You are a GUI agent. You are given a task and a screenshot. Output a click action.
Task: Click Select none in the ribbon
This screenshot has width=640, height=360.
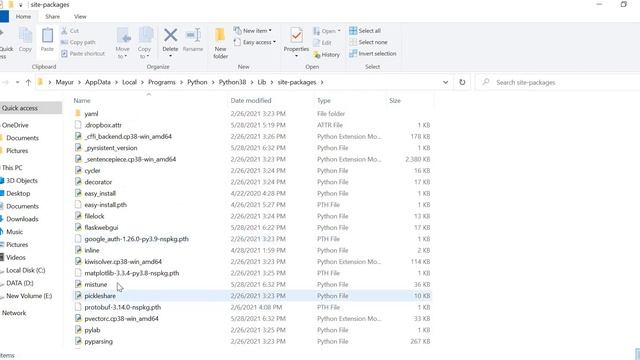tap(369, 42)
